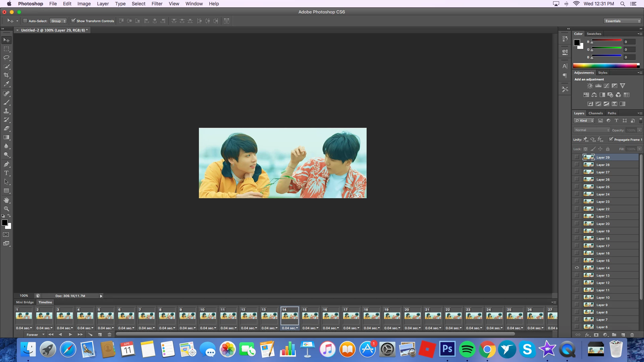
Task: Play the timeline animation
Action: (x=70, y=335)
